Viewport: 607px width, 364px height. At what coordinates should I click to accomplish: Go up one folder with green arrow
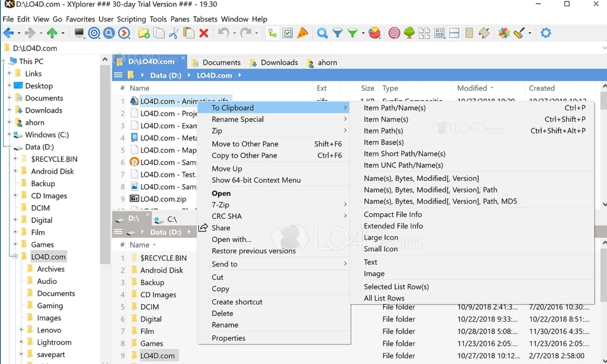(x=52, y=33)
